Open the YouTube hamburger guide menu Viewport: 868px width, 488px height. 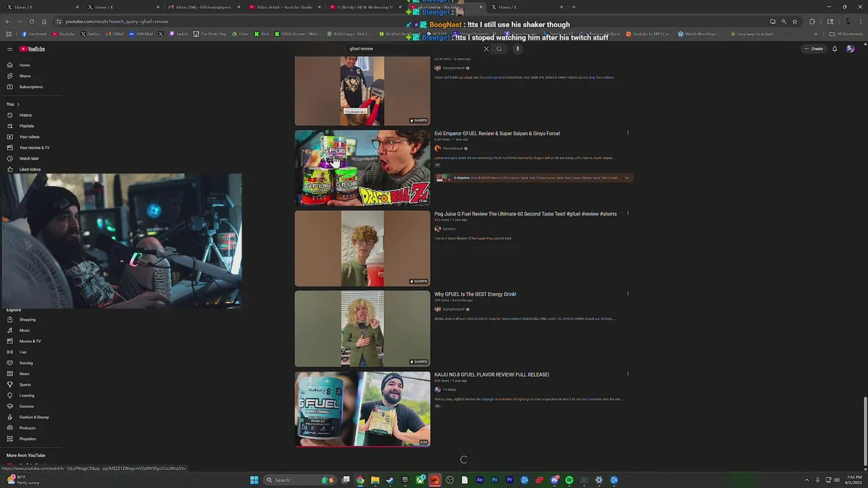(x=9, y=49)
